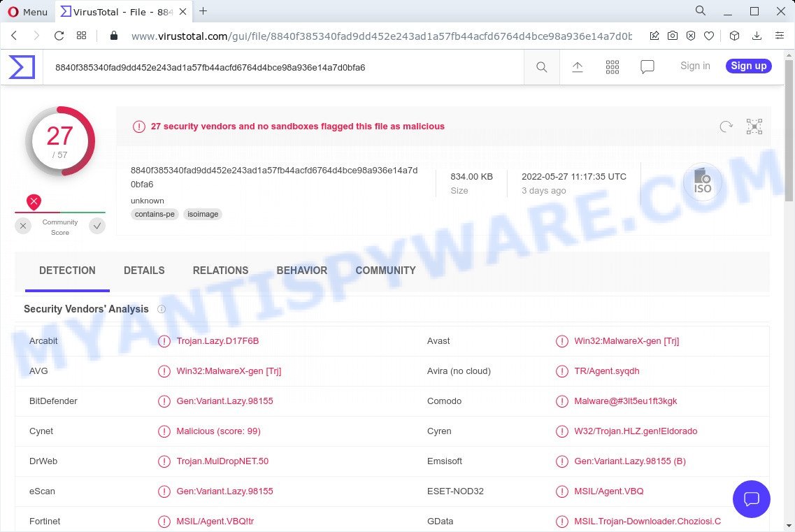795x532 pixels.
Task: Go back to previous page
Action: 14,36
